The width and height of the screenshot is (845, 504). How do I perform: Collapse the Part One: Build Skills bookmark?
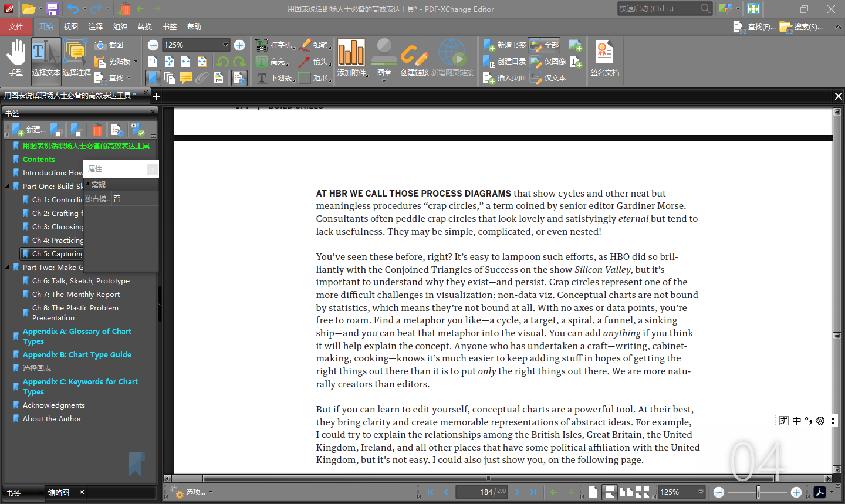click(8, 187)
